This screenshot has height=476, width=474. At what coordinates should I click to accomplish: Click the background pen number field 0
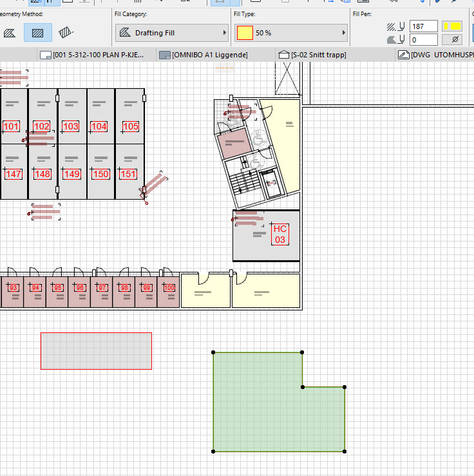pos(423,40)
